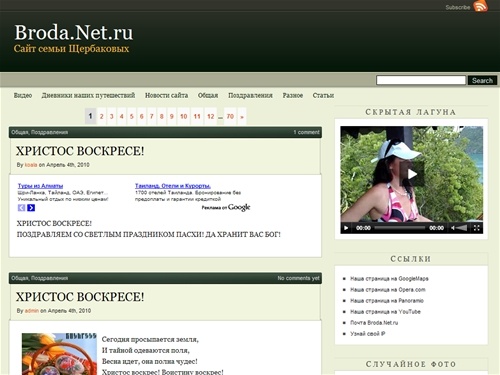500x375 pixels.
Task: Open the '1 comment' link on first post
Action: tap(306, 132)
